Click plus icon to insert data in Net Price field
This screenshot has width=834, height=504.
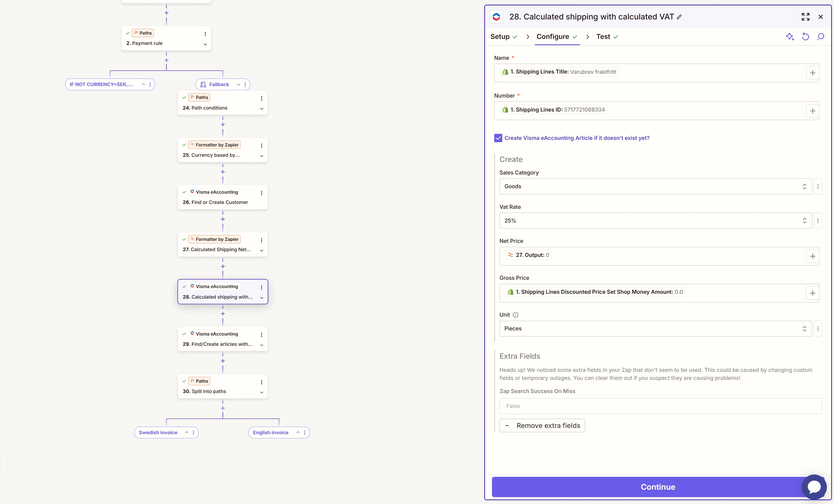(x=812, y=257)
